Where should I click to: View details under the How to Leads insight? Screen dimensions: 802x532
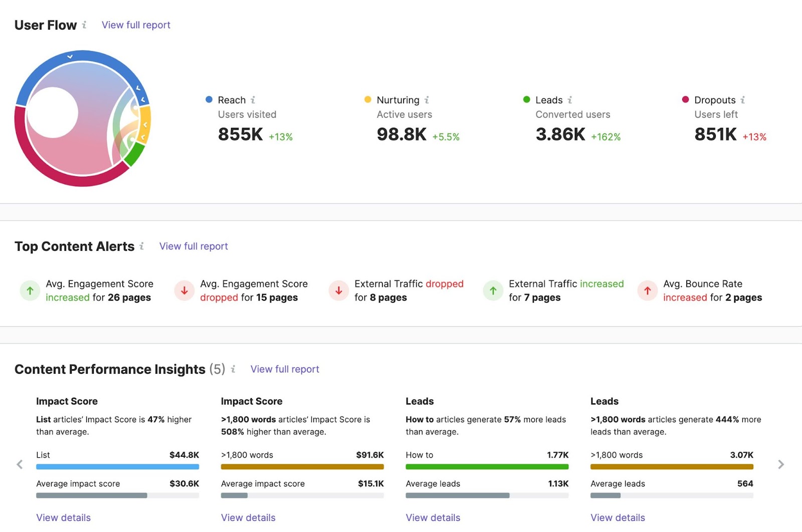point(433,517)
